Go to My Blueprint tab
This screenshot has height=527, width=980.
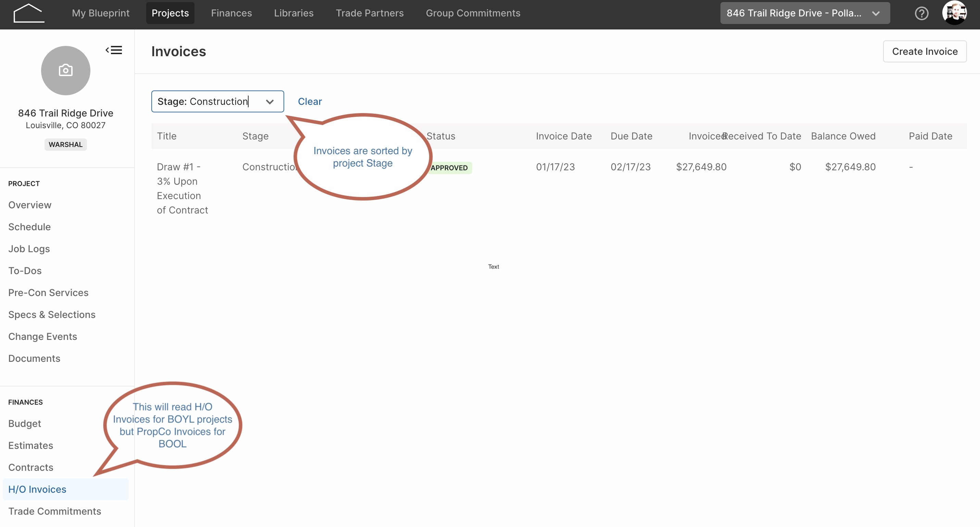[101, 13]
